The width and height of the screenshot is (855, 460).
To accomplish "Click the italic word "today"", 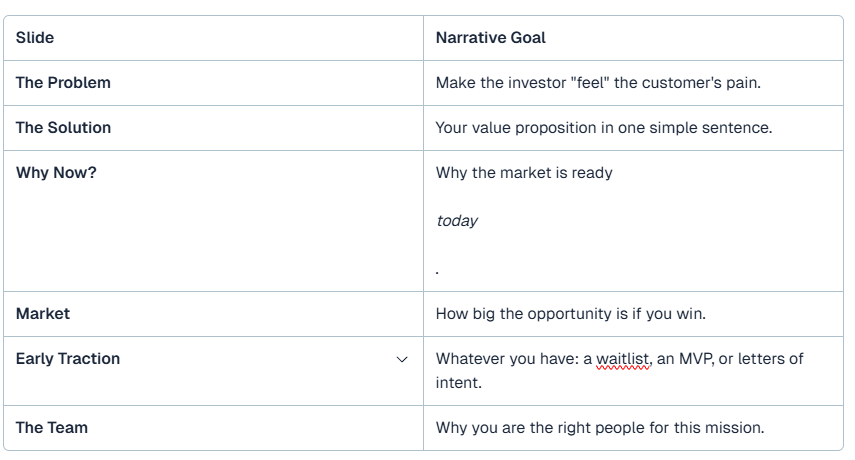I will tap(457, 221).
